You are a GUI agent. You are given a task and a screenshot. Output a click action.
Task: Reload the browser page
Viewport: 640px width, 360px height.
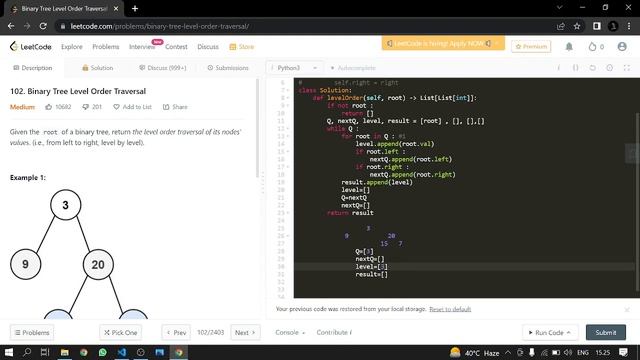(x=43, y=26)
